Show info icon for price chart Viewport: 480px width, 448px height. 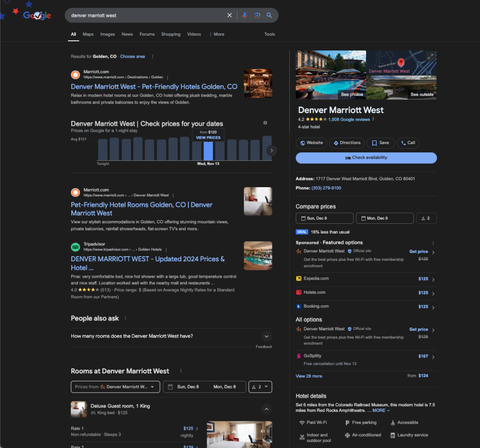coord(265,123)
